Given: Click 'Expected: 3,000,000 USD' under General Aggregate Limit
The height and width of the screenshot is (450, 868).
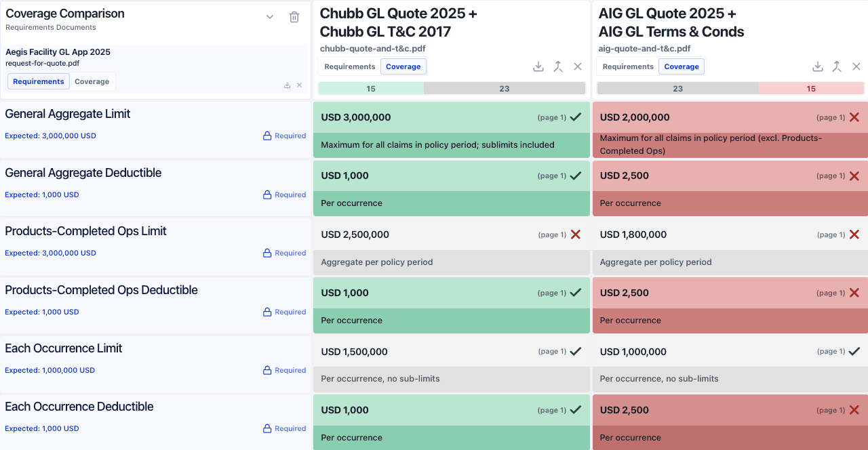Looking at the screenshot, I should [x=51, y=136].
